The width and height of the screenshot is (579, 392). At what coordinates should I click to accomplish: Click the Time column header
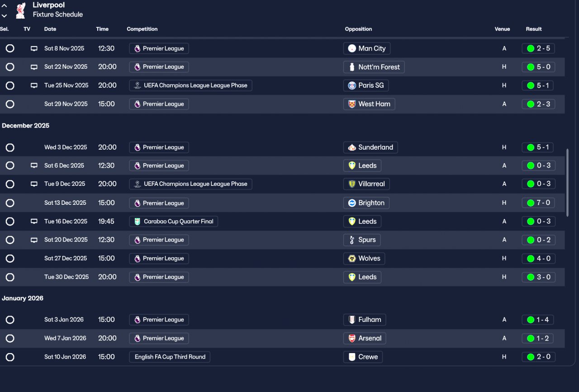pyautogui.click(x=102, y=29)
